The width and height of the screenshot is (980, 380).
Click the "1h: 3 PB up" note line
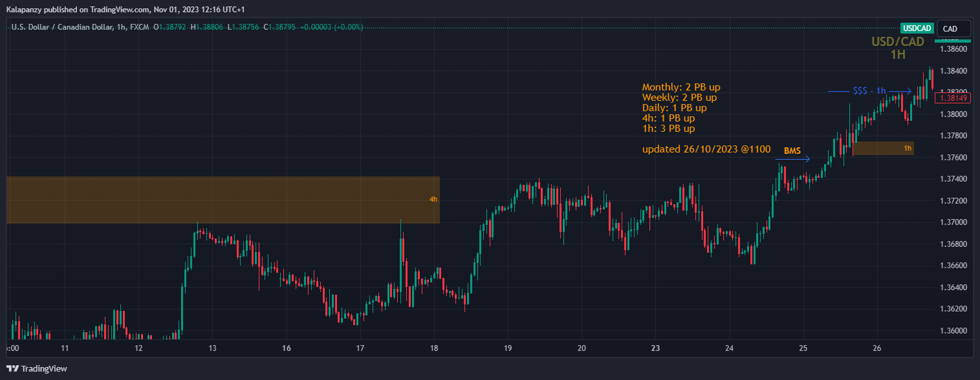point(668,128)
